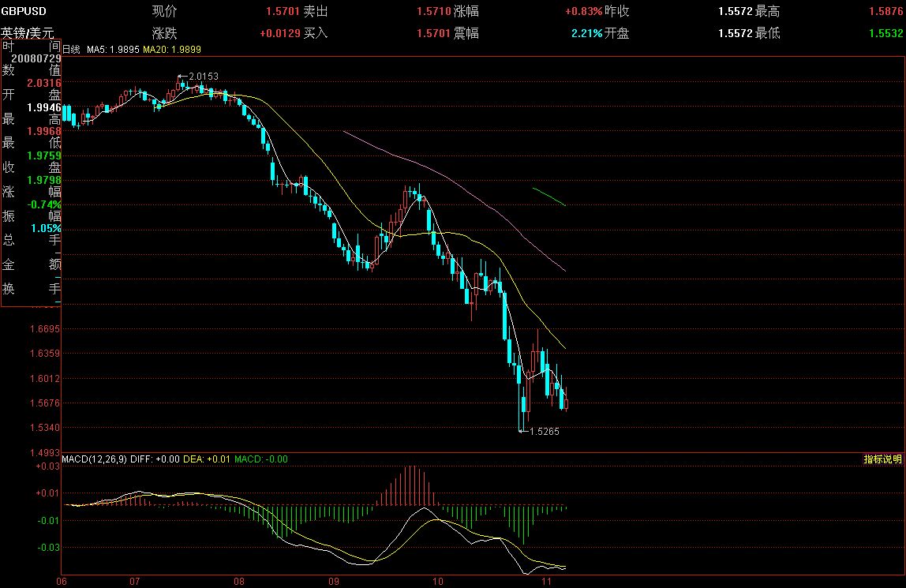Click the DEA: +0.01 value label
Screen dimensions: 906x588
pos(206,459)
